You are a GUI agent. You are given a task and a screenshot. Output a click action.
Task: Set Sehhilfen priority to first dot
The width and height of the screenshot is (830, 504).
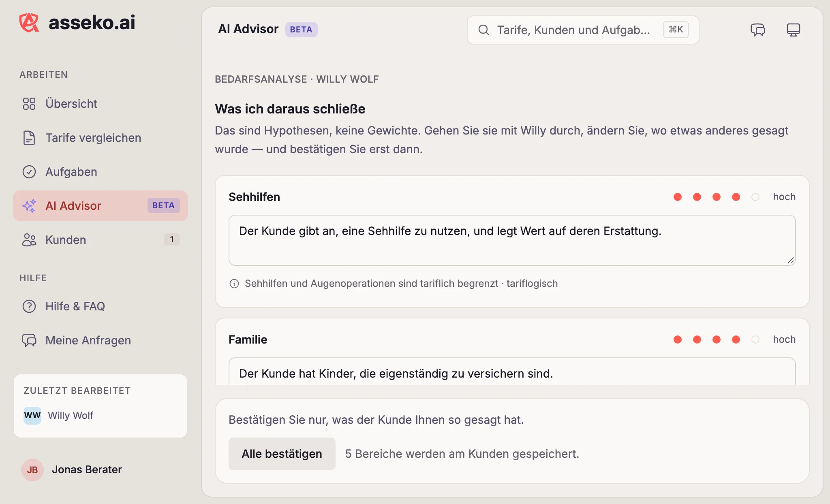678,197
